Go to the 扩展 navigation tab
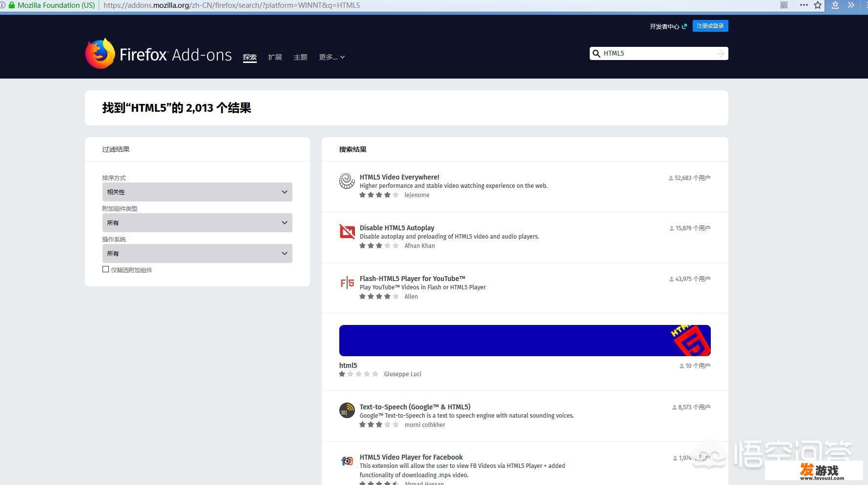 tap(275, 57)
